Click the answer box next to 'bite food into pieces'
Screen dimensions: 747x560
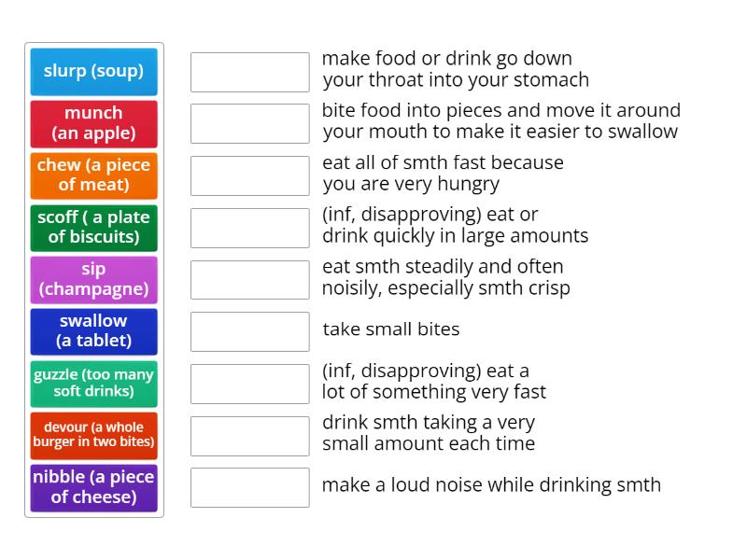coord(248,123)
